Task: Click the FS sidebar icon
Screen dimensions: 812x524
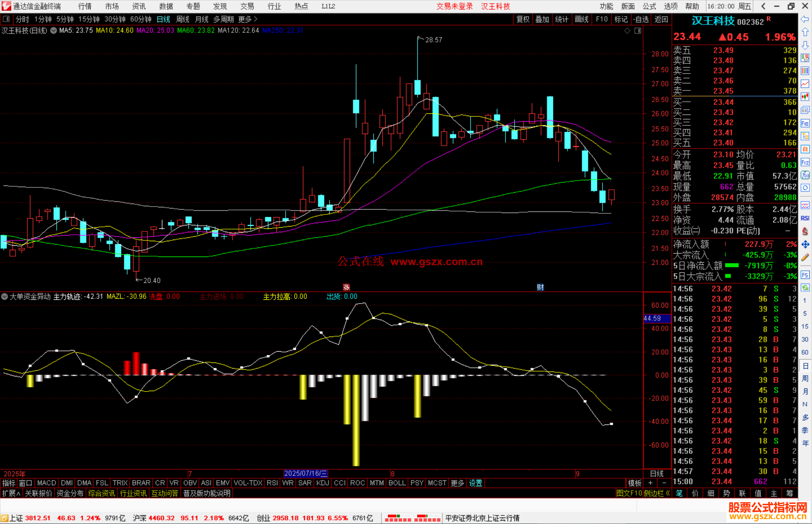Action: (x=805, y=275)
